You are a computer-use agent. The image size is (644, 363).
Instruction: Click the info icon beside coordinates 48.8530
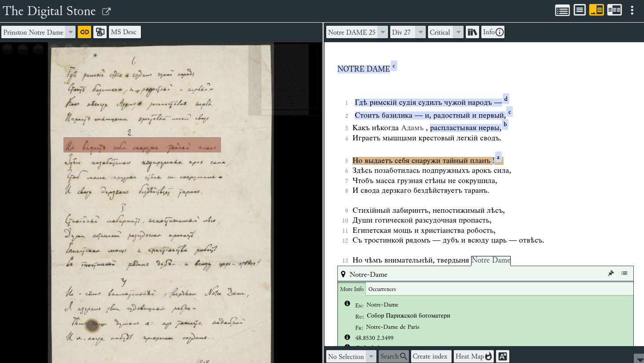347,337
